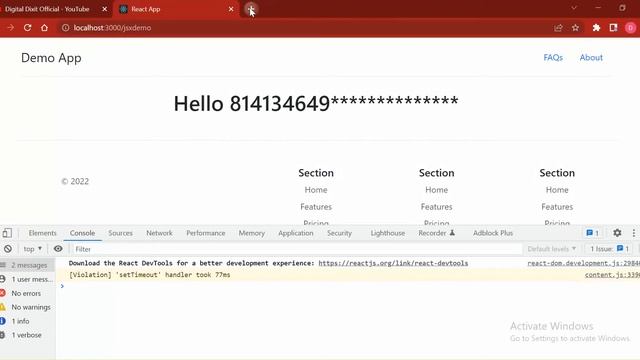
Task: Open DevTools settings gear
Action: point(617,233)
